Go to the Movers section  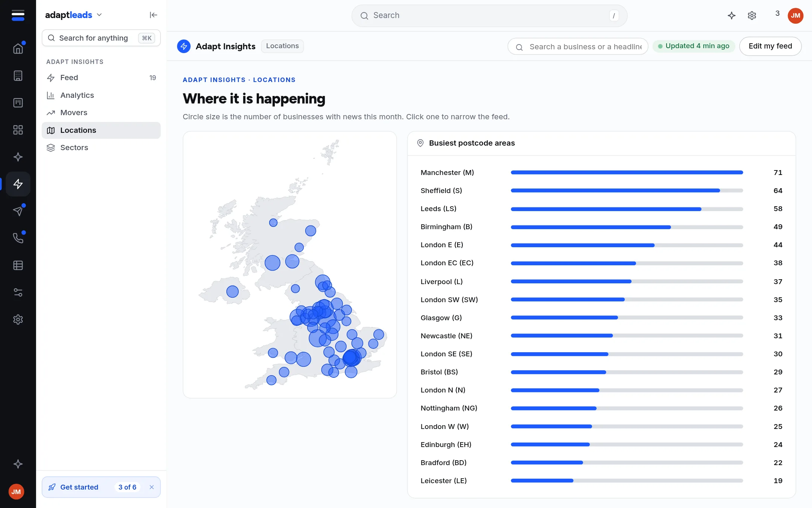click(101, 113)
